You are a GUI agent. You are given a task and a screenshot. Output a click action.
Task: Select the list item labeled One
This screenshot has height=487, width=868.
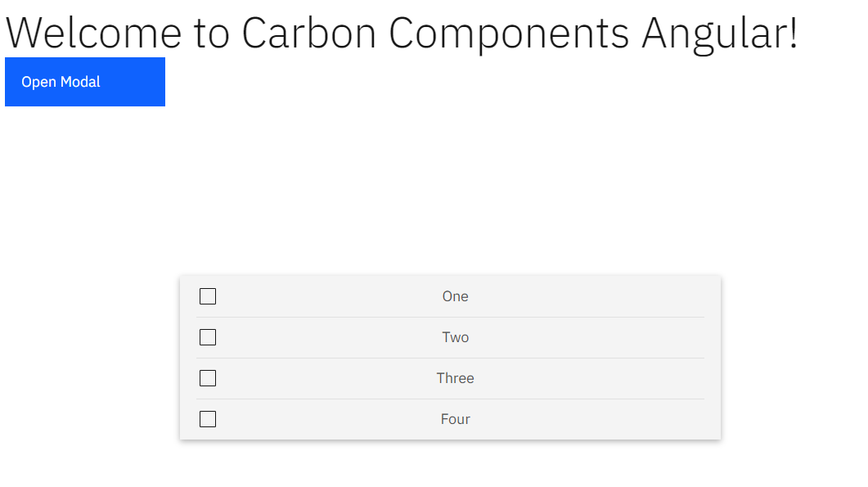coord(455,296)
